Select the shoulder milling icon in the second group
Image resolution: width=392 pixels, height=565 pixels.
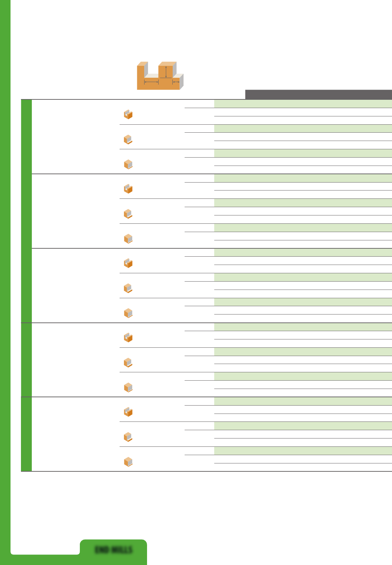pos(128,214)
